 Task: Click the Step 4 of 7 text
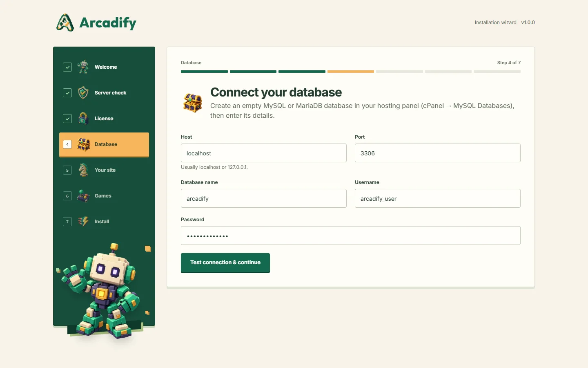point(509,63)
